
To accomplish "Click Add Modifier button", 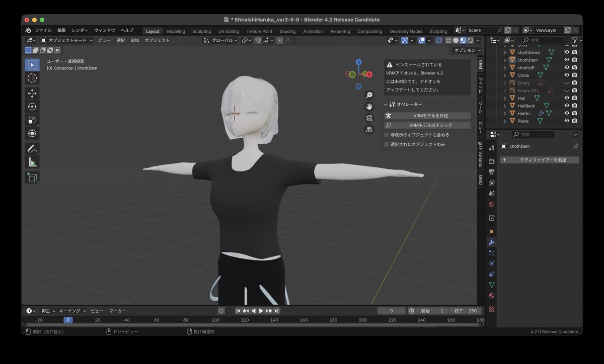I will tap(540, 160).
